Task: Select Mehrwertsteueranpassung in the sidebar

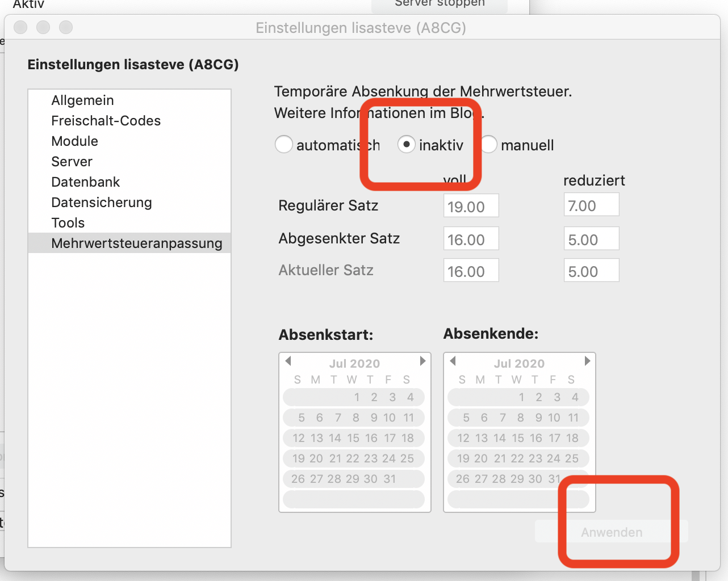Action: [x=136, y=243]
